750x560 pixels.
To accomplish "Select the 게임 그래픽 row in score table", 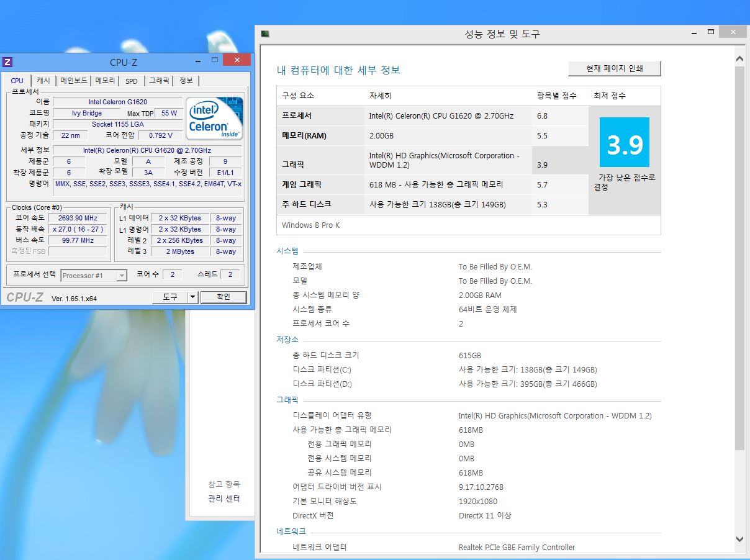I will pyautogui.click(x=432, y=184).
